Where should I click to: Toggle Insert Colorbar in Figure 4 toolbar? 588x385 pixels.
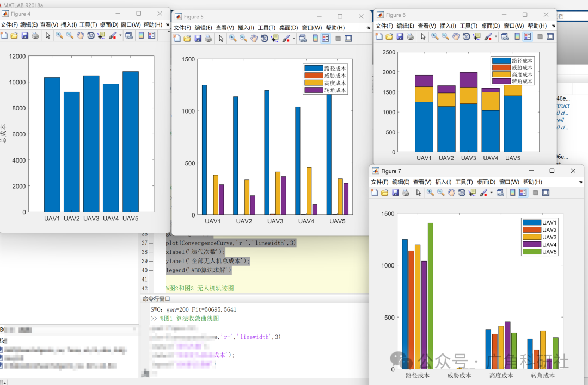[141, 35]
